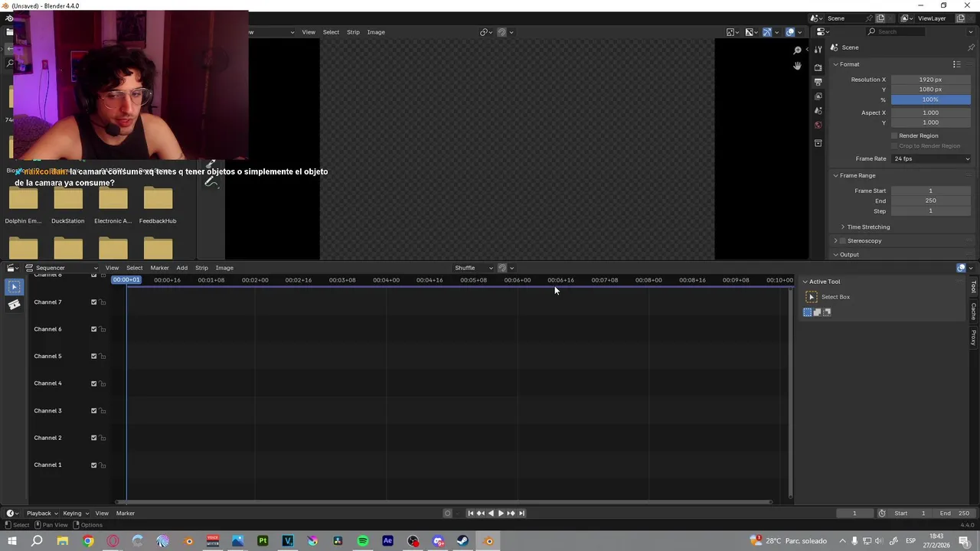Toggle mute checkbox for Channel 2
The image size is (980, 551).
94,438
